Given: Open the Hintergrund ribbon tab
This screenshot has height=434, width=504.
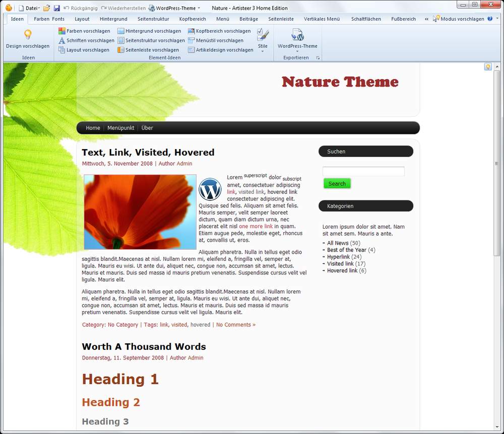Looking at the screenshot, I should pyautogui.click(x=113, y=19).
